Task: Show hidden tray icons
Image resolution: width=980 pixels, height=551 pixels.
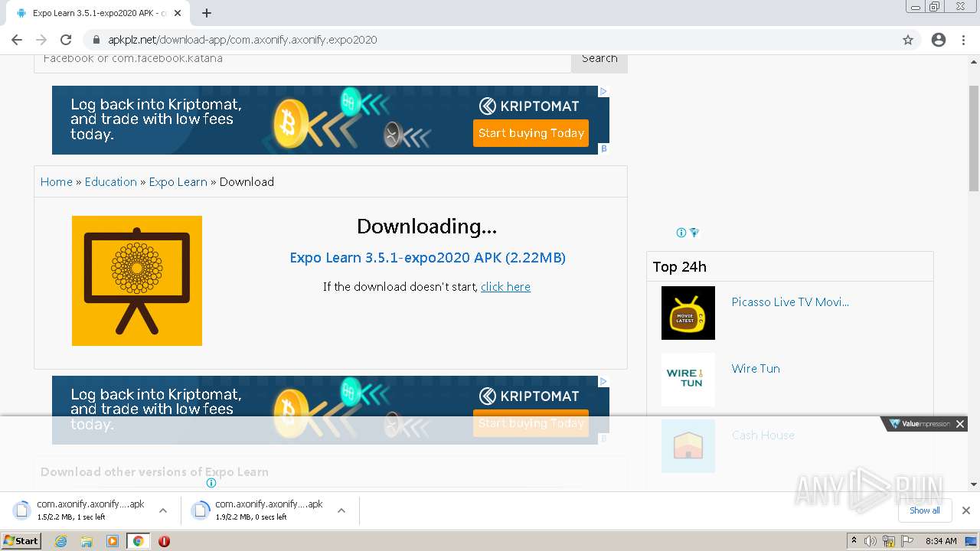Action: 854,541
